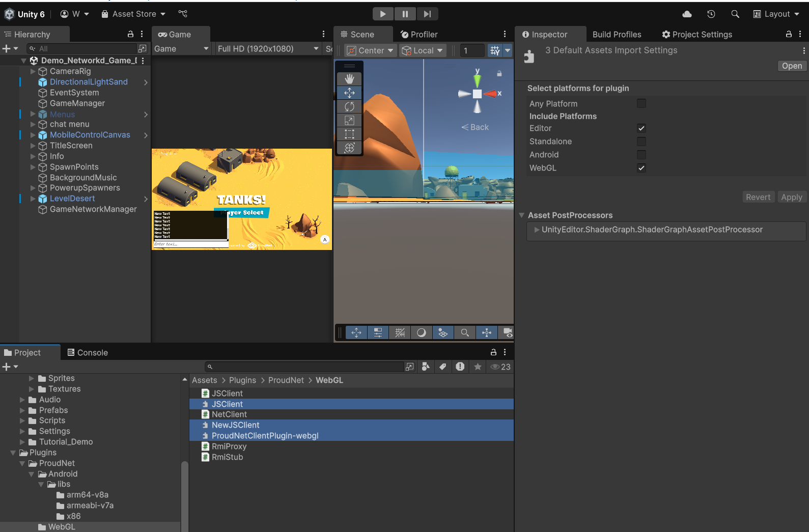Open Unity Cloud from the toolbar

tap(687, 14)
